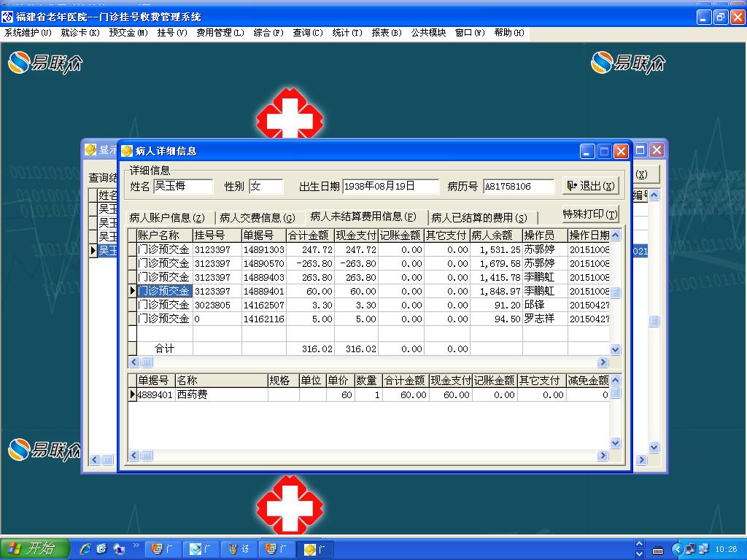
Task: Open the 系统维护(U) menu
Action: click(x=28, y=33)
